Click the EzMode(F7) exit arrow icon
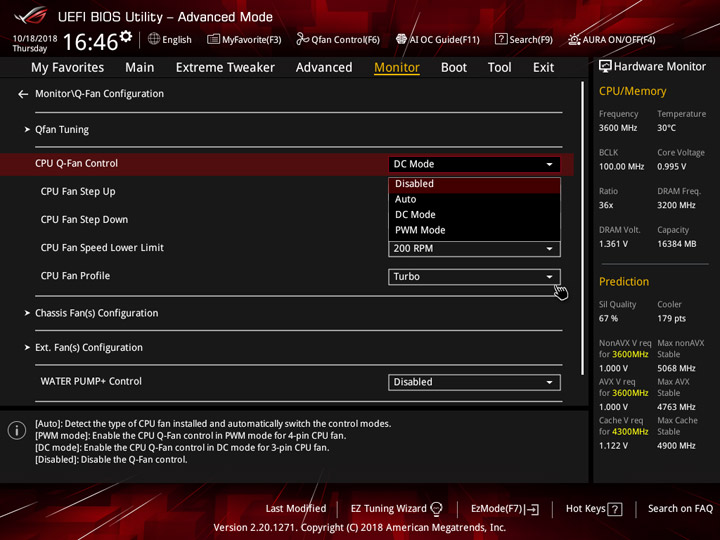Screen dimensions: 720x540 (x=533, y=509)
